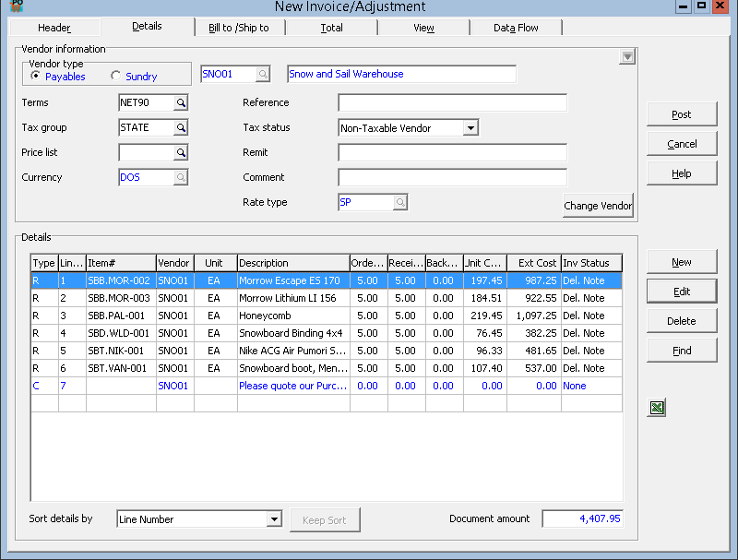Open the vendor code SNO01 lookup magnifier
The image size is (738, 560).
263,74
